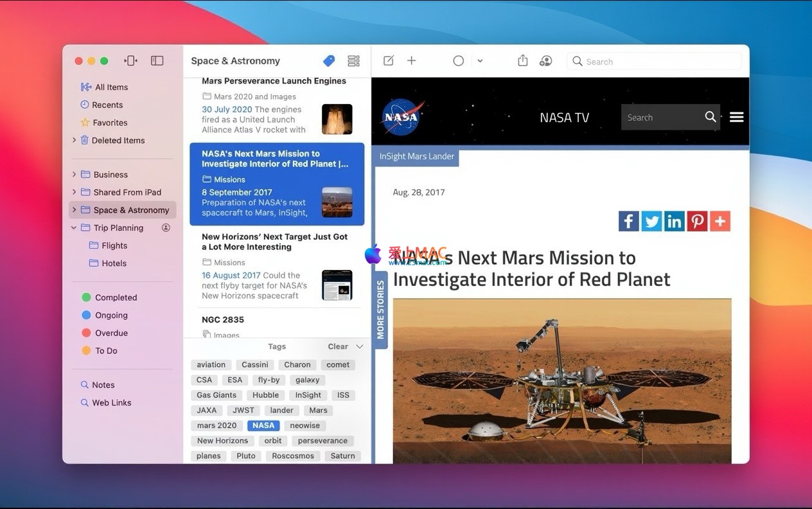Open the Favorites sidebar item
Viewport: 812px width, 509px height.
(x=109, y=123)
